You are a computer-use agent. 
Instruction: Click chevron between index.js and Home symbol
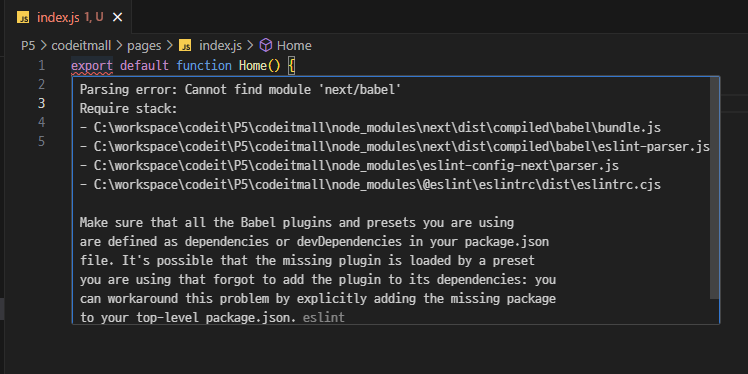(250, 46)
